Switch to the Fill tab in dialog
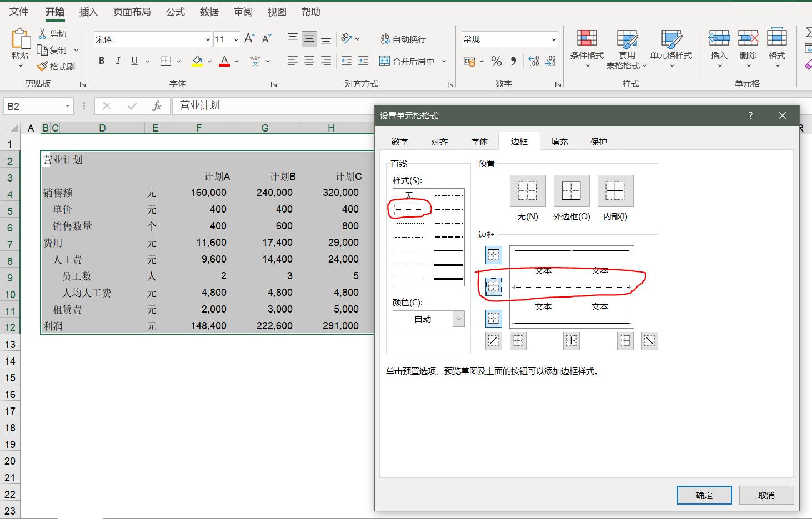This screenshot has height=519, width=812. (559, 142)
